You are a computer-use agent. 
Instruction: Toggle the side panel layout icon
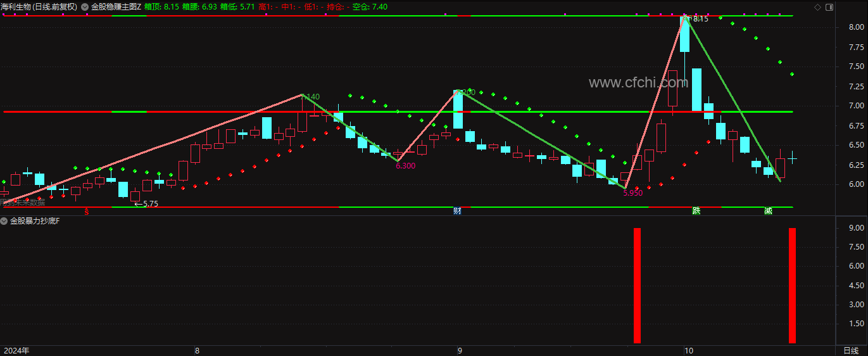(828, 7)
